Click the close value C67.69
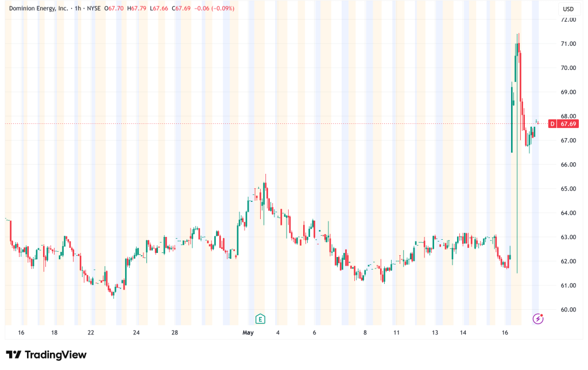Viewport: 588px width, 370px height. coord(181,8)
